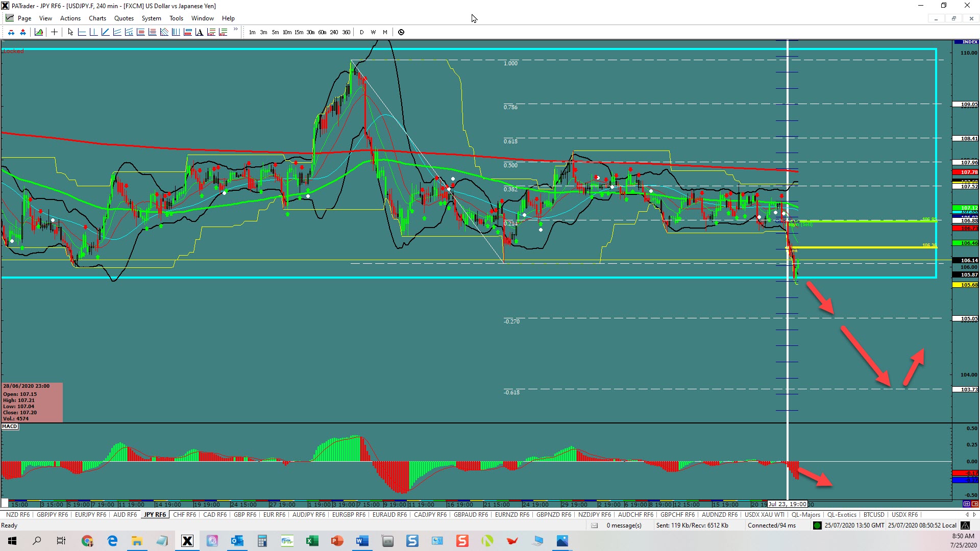Open the Actions menu
Image resolution: width=980 pixels, height=551 pixels.
70,18
